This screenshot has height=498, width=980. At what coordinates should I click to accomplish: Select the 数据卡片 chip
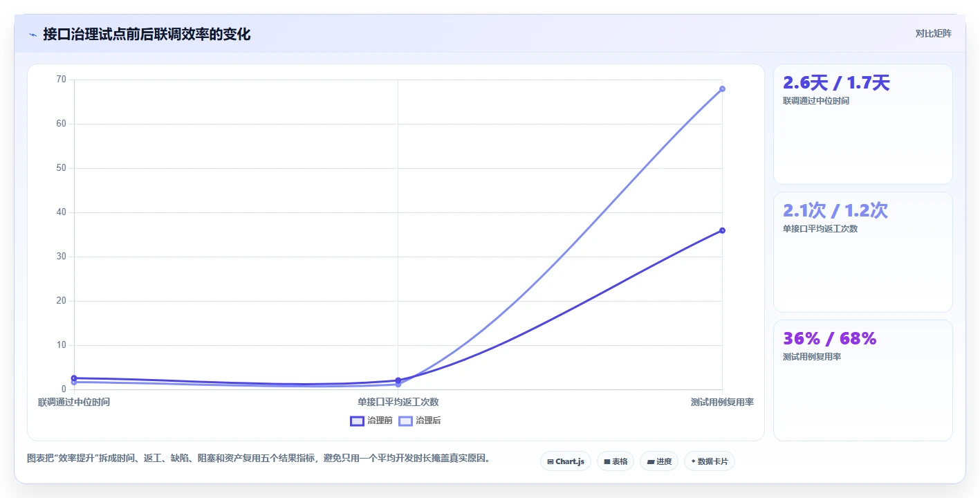tap(709, 461)
